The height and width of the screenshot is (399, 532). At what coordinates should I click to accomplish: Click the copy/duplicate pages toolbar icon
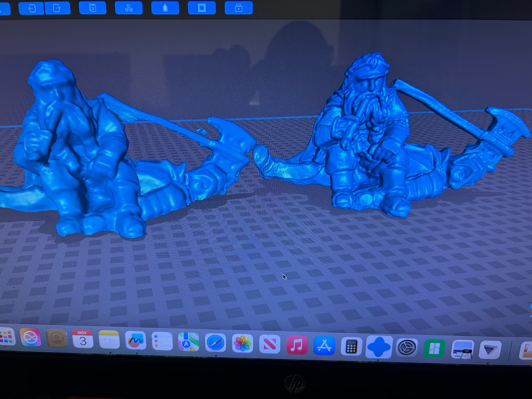point(93,8)
